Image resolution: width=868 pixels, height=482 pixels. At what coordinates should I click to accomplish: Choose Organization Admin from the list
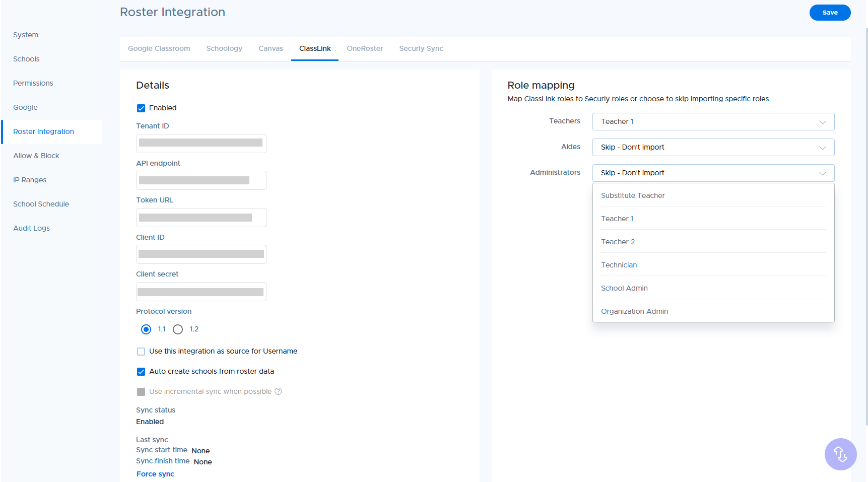[x=713, y=311]
